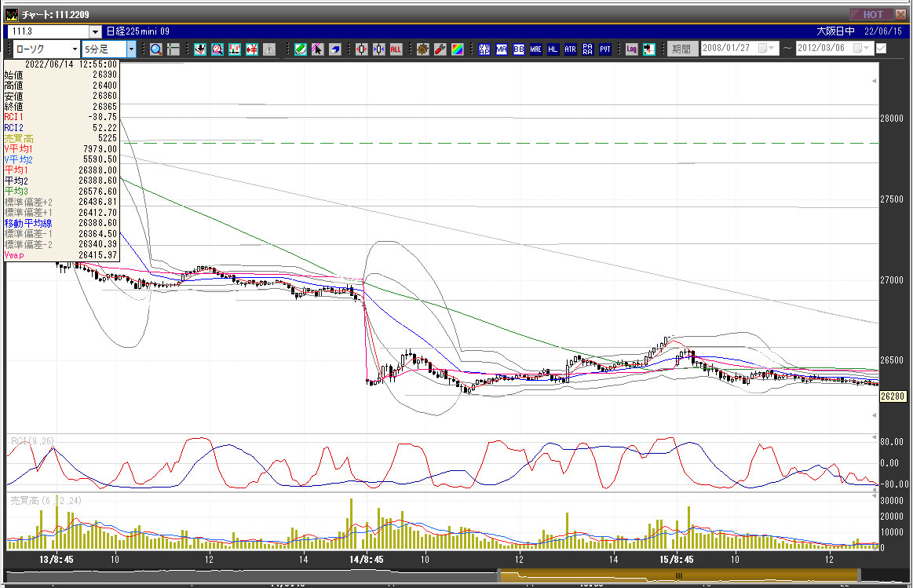Viewport: 913px width, 588px height.
Task: Click the download arrow chart icon
Action: click(x=199, y=49)
